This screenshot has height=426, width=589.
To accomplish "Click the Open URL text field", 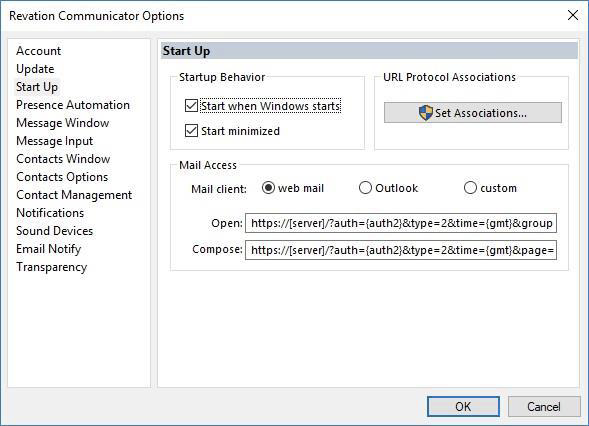I will click(401, 223).
